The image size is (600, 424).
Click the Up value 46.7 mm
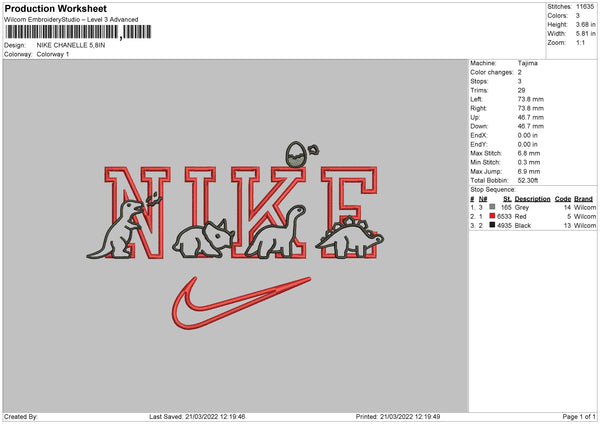[x=530, y=117]
